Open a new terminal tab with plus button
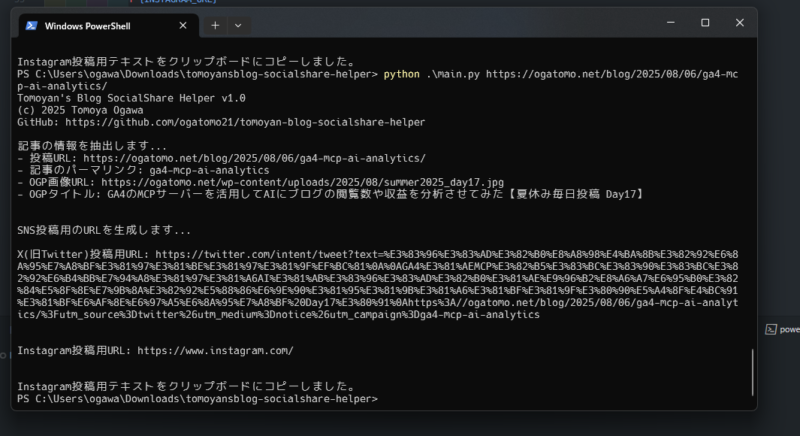Screen dimensions: 800x436 click(x=214, y=25)
